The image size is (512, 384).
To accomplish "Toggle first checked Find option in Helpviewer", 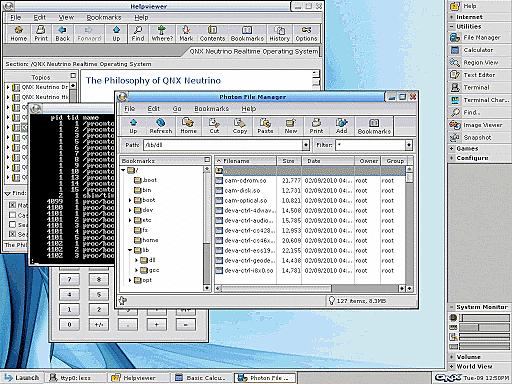I will (x=12, y=205).
